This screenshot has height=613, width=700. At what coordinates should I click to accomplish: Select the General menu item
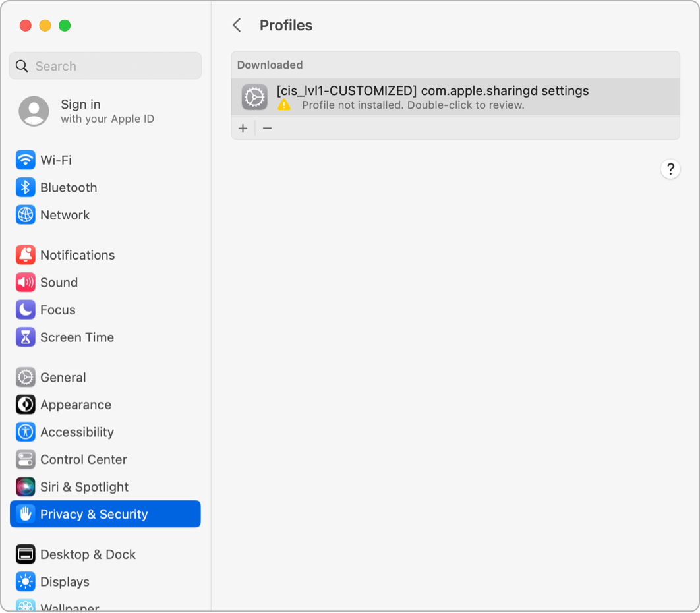click(x=63, y=378)
